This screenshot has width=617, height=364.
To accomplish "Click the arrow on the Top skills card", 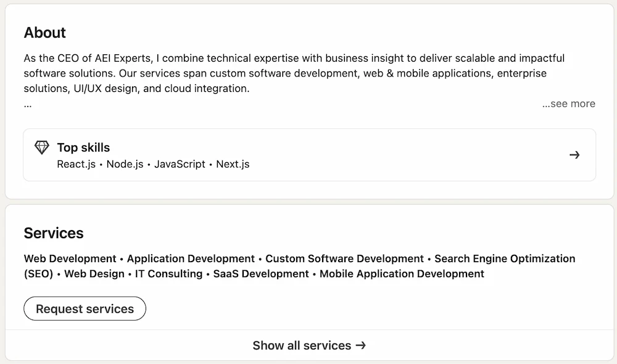I will click(575, 155).
